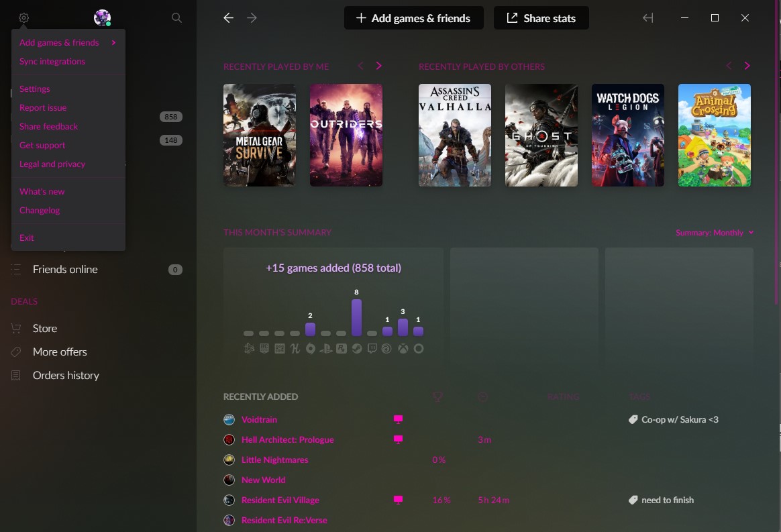Click the tag icon beside Co-op w/ Sakura
Image resolution: width=781 pixels, height=532 pixels.
point(633,419)
